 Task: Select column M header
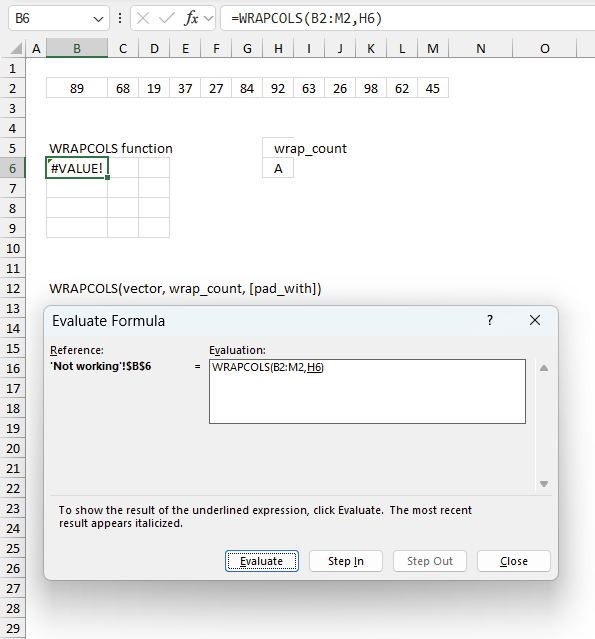(x=433, y=48)
